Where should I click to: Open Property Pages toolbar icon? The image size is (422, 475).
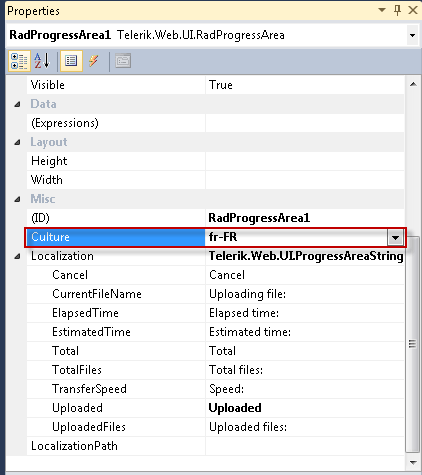123,61
